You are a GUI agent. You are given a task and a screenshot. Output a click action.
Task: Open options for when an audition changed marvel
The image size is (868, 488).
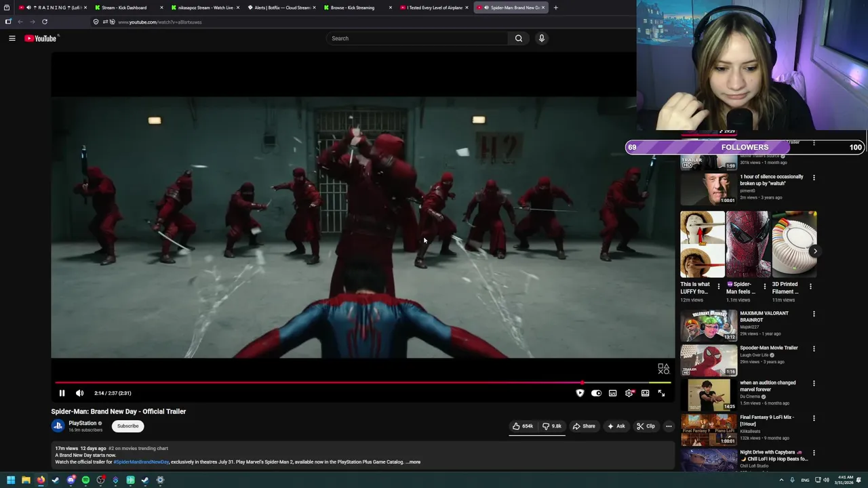tap(814, 384)
